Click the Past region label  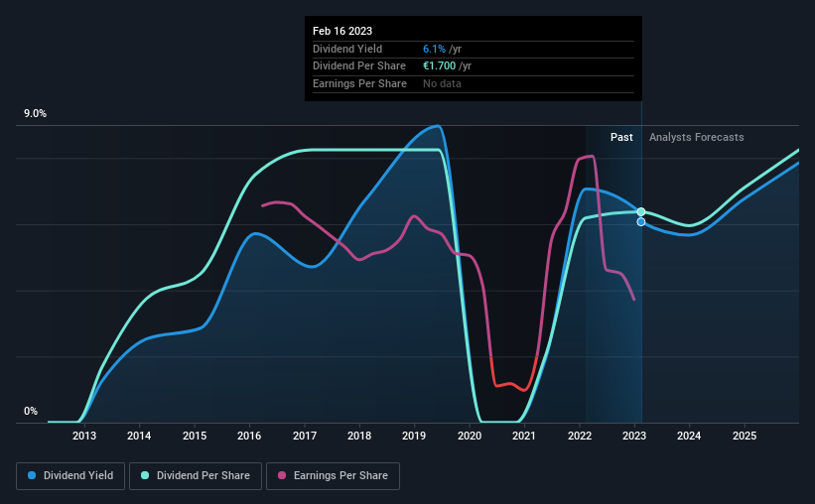(621, 137)
